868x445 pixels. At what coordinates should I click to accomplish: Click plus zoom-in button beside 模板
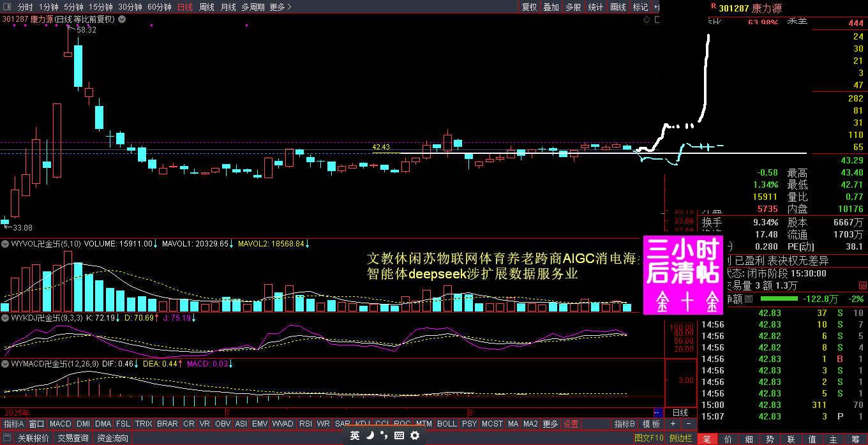673,424
